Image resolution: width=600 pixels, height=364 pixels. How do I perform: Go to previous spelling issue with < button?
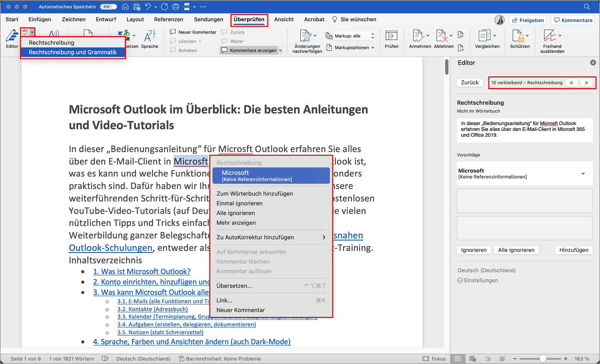(x=571, y=83)
